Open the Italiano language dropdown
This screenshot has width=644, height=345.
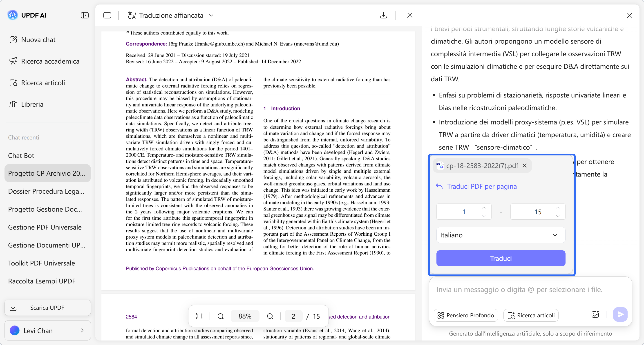click(x=501, y=235)
